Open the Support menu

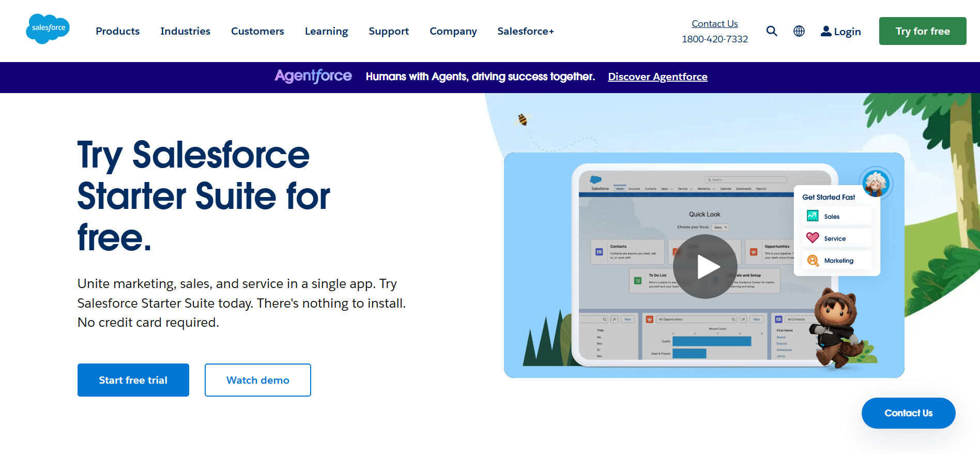[389, 31]
